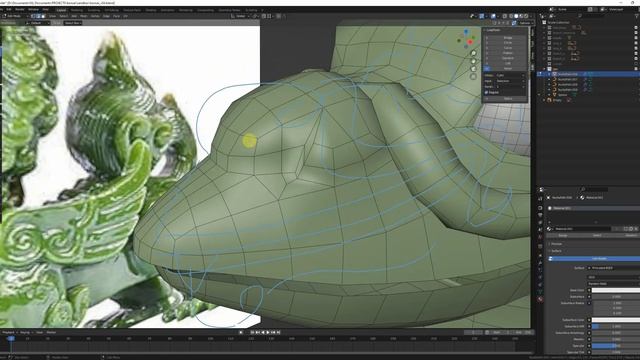
Task: Toggle the Regular checkbox in LoopTools
Action: click(x=487, y=93)
